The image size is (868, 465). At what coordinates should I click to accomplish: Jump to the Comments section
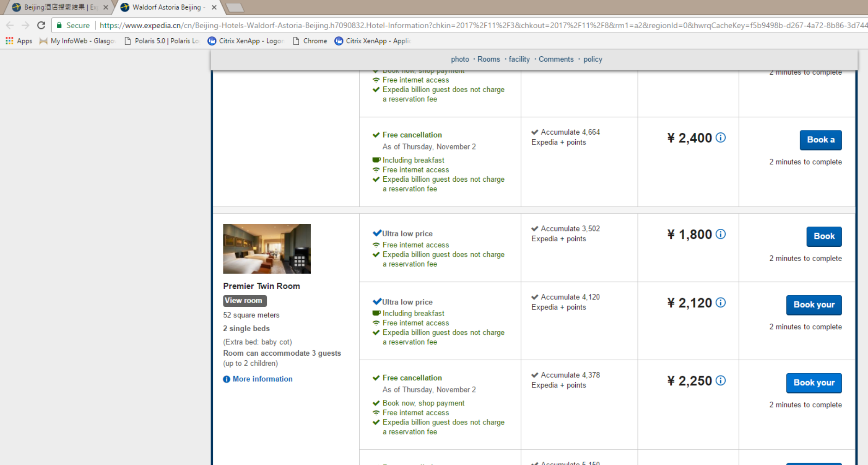[556, 59]
